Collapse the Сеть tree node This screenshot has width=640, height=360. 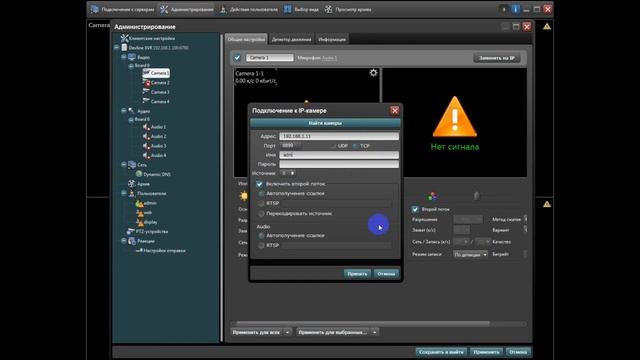click(124, 164)
